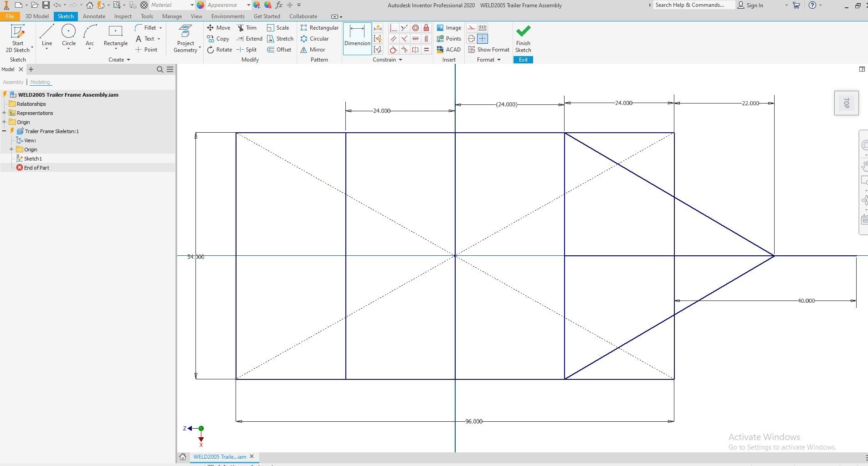Click the Appearance color wheel swatch
The height and width of the screenshot is (466, 868).
click(x=200, y=5)
